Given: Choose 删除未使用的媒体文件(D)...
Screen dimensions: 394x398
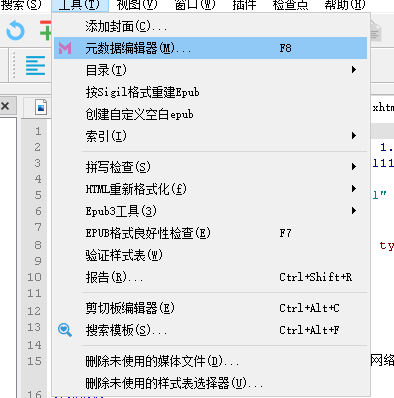Looking at the screenshot, I should point(210,361).
